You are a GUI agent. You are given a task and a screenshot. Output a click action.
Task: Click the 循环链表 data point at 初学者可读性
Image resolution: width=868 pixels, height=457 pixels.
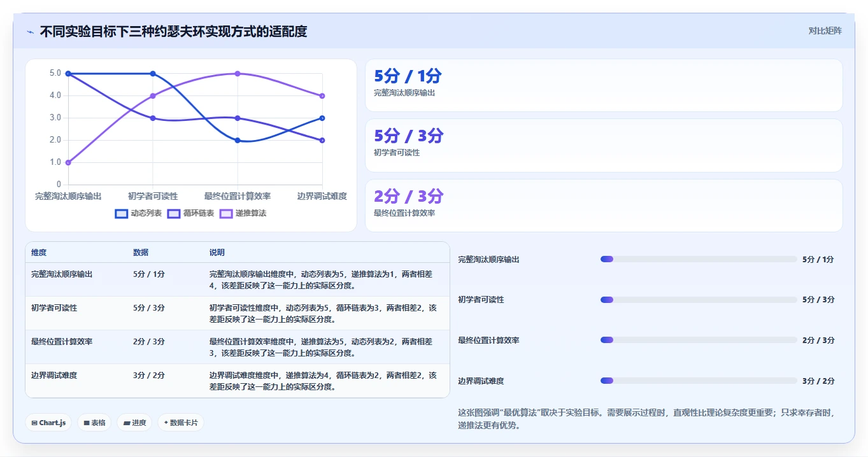point(153,118)
